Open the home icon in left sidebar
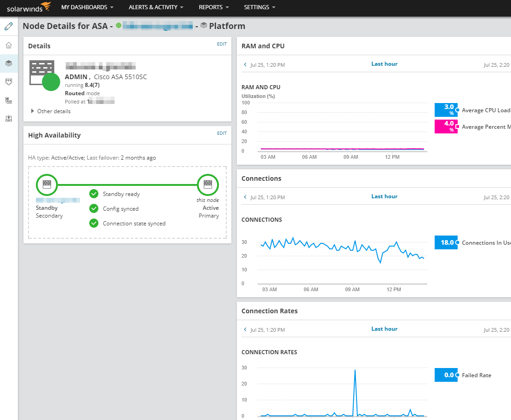Viewport: 511px width, 420px height. [x=9, y=45]
